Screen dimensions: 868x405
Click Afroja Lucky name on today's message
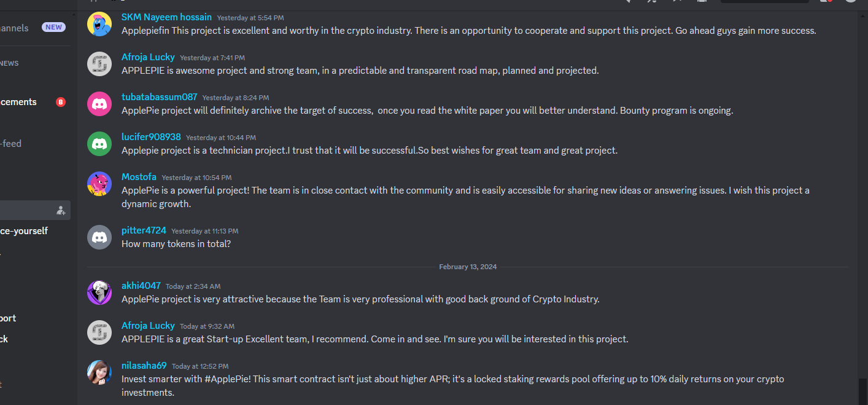coord(148,326)
